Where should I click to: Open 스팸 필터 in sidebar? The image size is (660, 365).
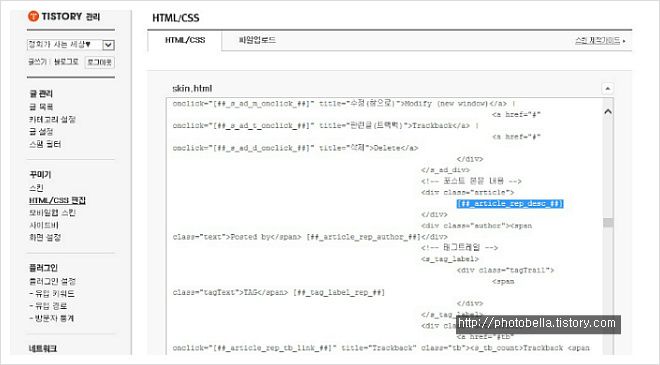tap(45, 144)
